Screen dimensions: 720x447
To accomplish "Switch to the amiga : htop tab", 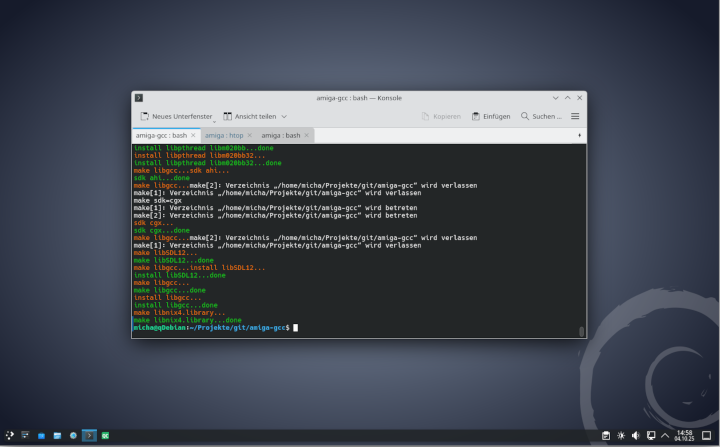I will (x=224, y=134).
